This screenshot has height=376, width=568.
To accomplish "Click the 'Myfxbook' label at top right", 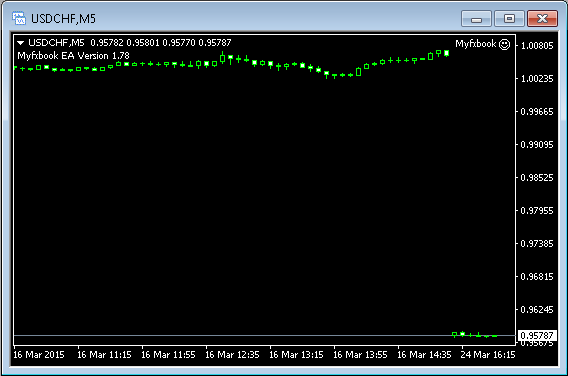I will tap(476, 44).
